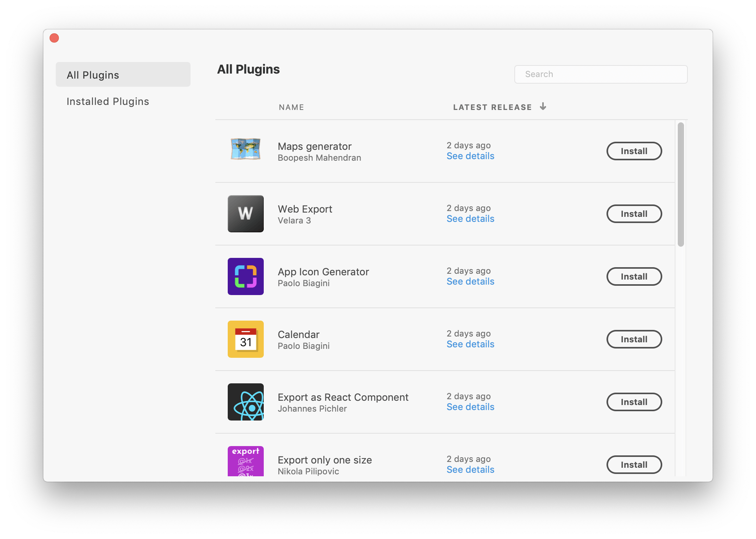Install the Calendar plugin
Viewport: 756px width, 539px height.
(x=634, y=339)
